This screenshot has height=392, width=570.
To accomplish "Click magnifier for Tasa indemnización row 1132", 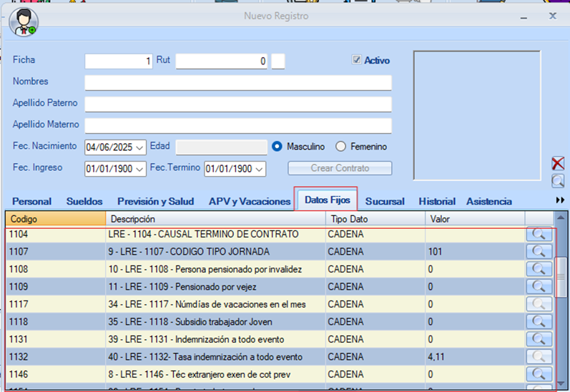I will click(x=539, y=357).
